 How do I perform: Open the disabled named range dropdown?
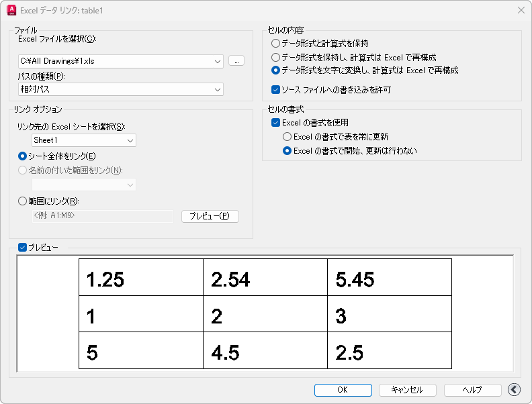[x=84, y=185]
